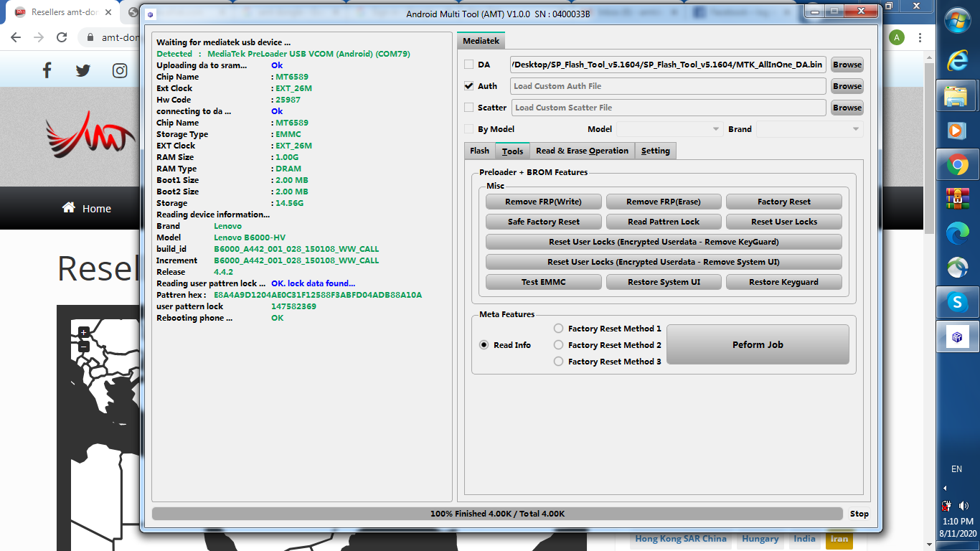Zoom in on the resellers map
The height and width of the screenshot is (551, 980).
point(84,332)
